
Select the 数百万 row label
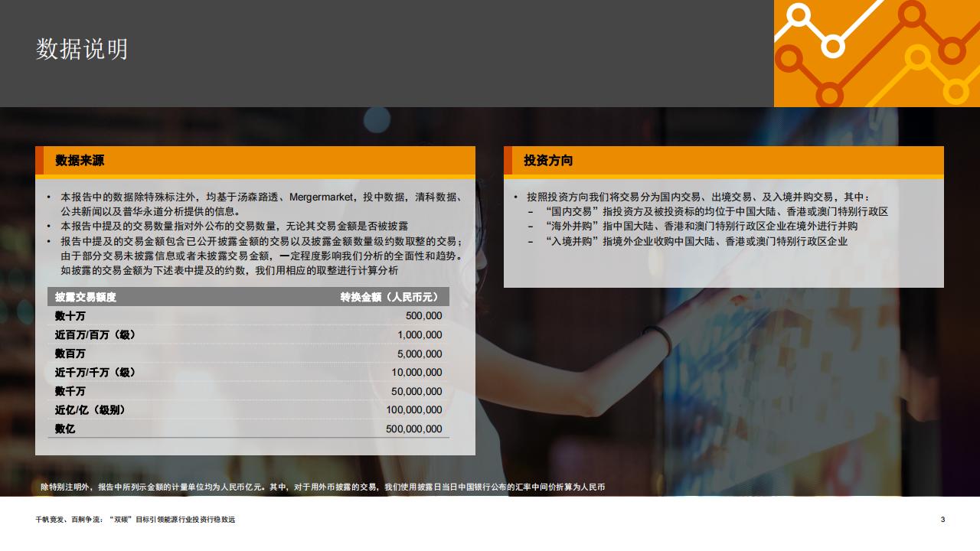coord(70,354)
